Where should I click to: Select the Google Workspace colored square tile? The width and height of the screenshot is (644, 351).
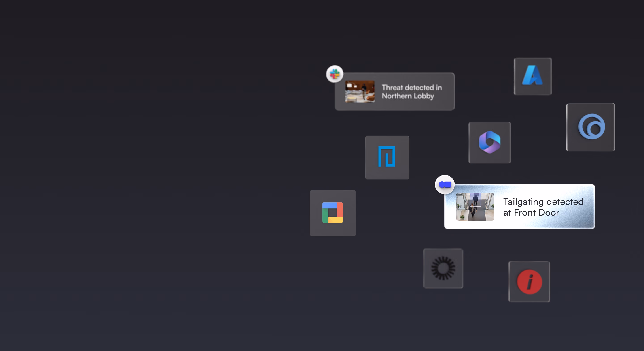pyautogui.click(x=333, y=213)
